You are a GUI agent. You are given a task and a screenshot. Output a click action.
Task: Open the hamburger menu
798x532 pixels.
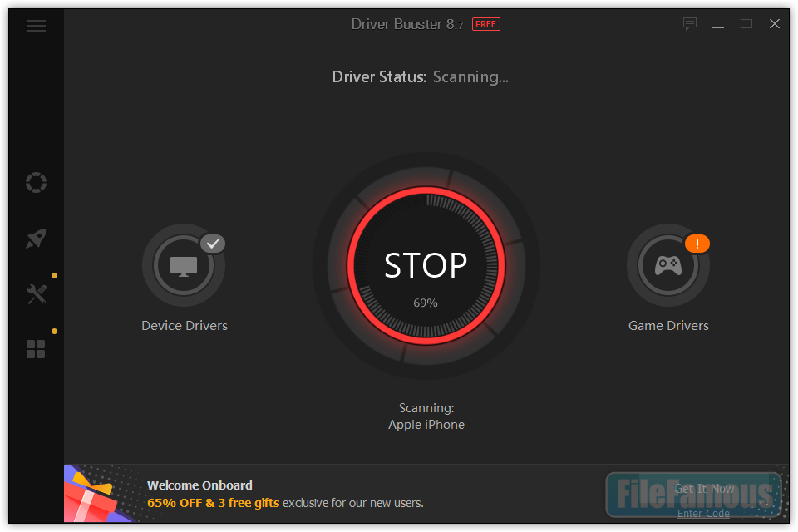click(x=36, y=26)
